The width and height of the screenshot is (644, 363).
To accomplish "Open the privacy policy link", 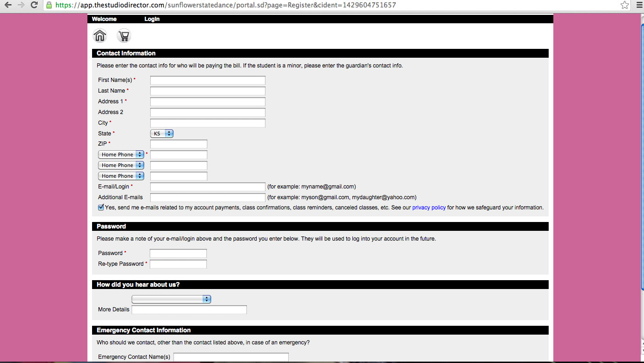I will (x=429, y=208).
